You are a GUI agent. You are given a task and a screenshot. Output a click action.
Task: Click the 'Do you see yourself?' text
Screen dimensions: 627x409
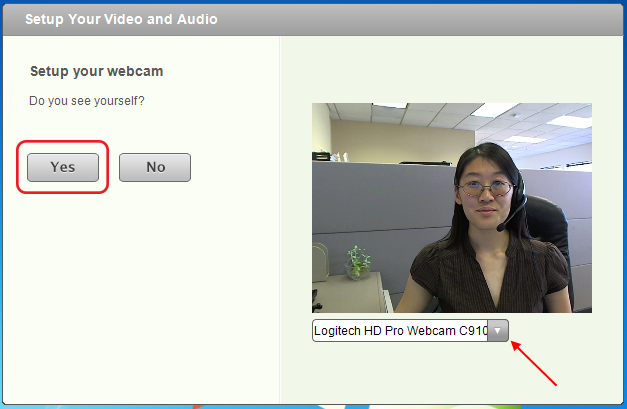tap(87, 101)
